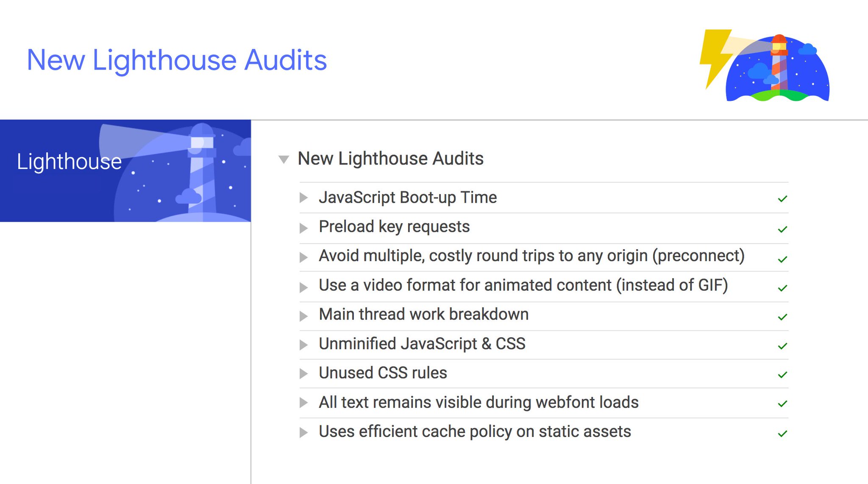868x484 pixels.
Task: Click the checkmark for Unused CSS rules
Action: pos(782,375)
